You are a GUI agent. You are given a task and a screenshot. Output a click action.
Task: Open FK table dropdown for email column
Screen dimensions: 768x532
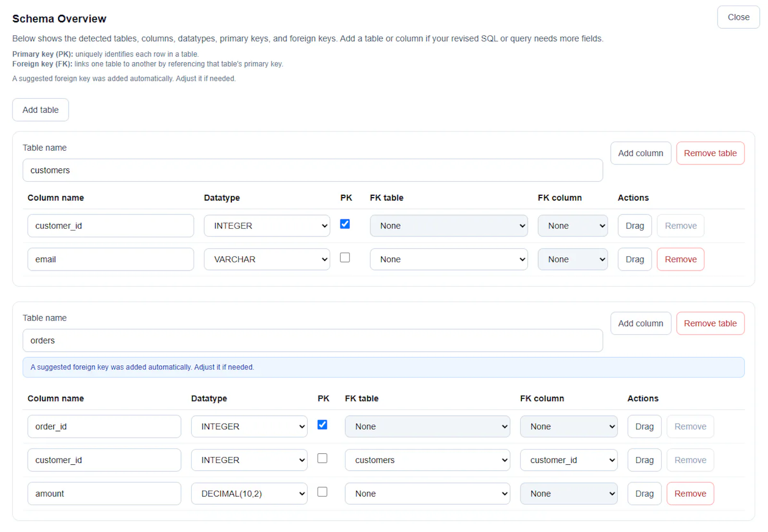pyautogui.click(x=449, y=260)
